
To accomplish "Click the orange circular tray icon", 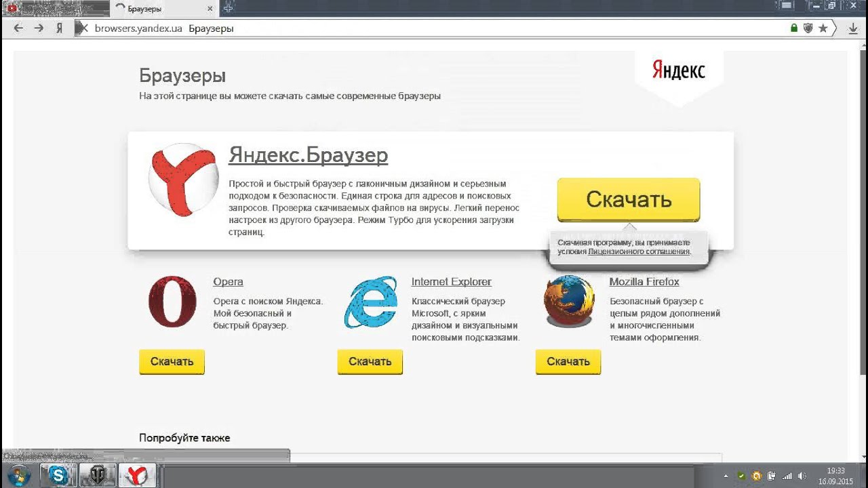I will point(757,476).
